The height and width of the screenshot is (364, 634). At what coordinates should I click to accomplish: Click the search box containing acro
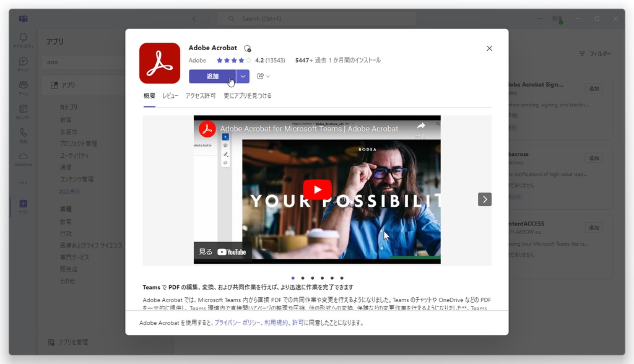[x=85, y=62]
